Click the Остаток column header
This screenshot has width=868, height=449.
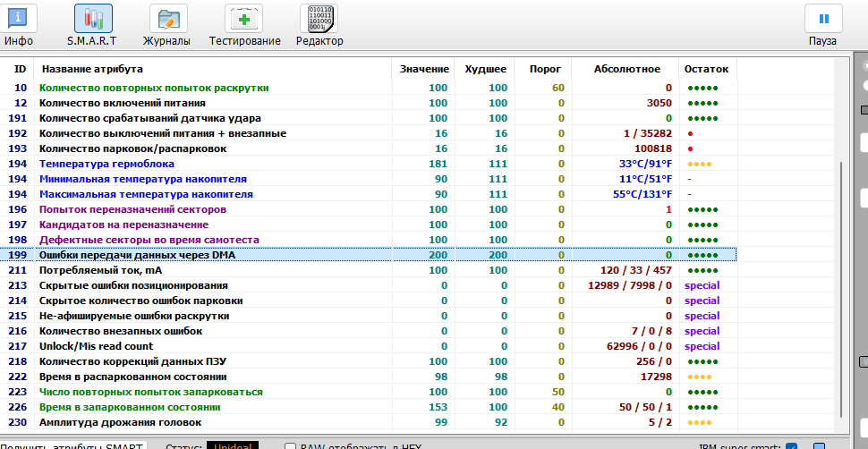(x=706, y=69)
